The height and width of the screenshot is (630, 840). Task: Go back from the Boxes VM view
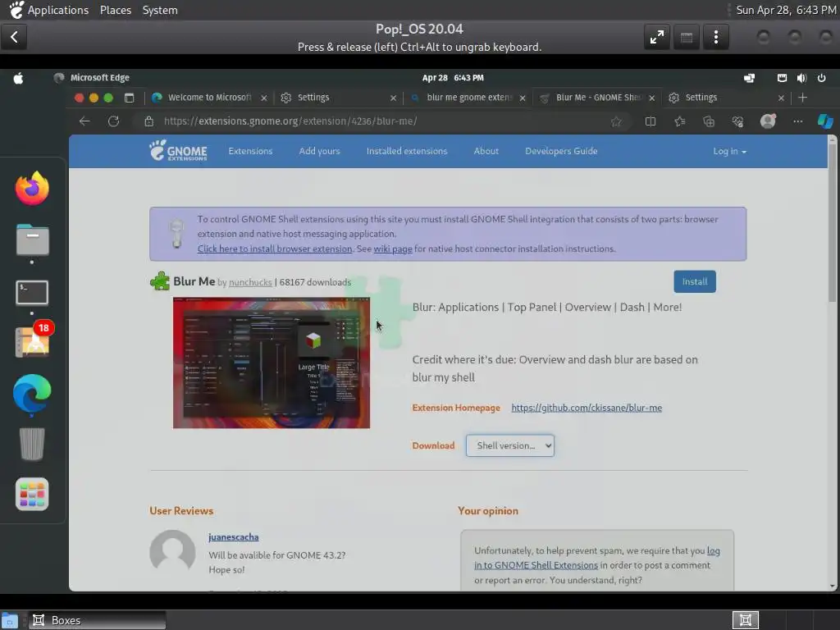coord(15,37)
